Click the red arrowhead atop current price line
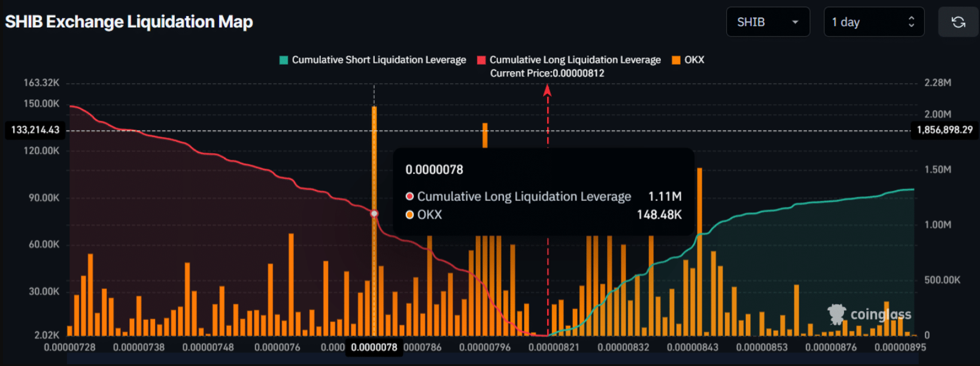The height and width of the screenshot is (366, 980). click(x=547, y=90)
